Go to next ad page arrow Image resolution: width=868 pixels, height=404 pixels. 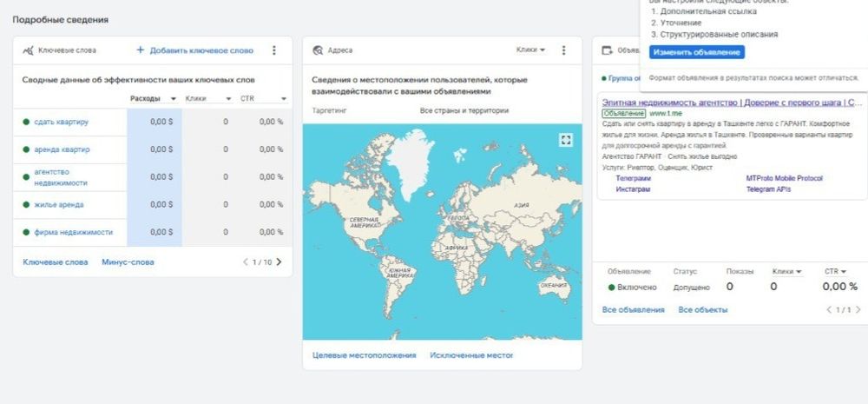(x=858, y=310)
